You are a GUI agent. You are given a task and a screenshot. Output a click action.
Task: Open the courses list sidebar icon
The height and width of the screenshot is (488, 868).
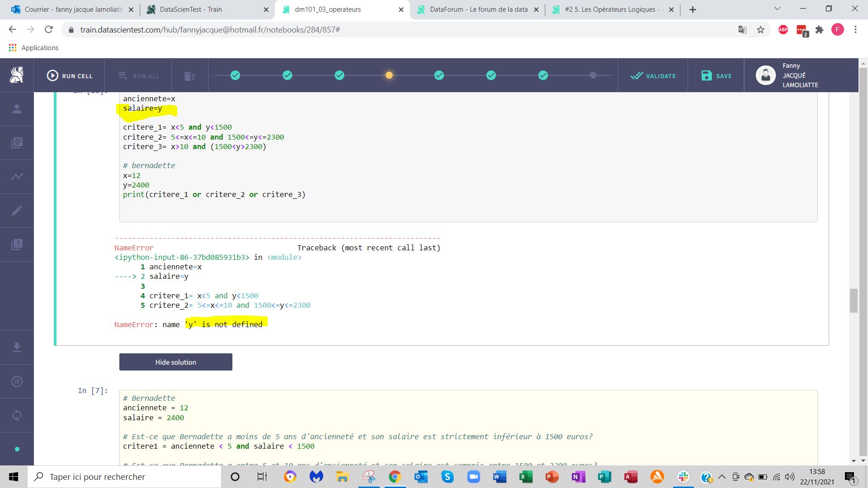(x=17, y=143)
